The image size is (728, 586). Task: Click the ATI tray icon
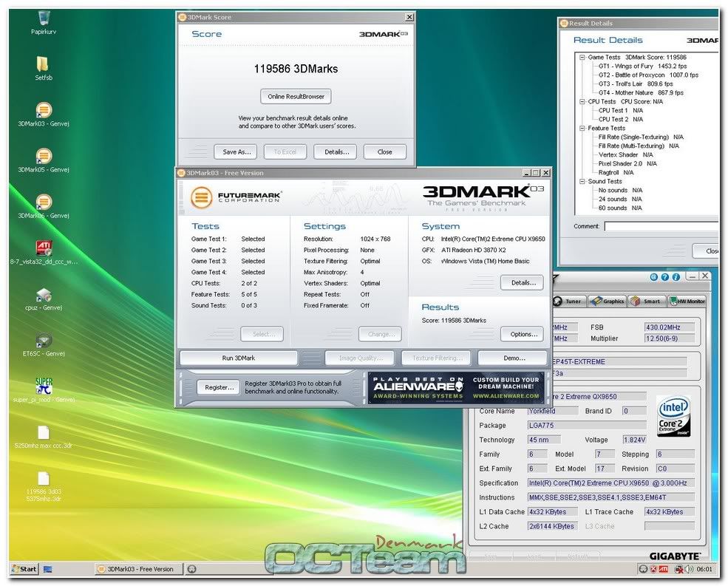coord(664,569)
